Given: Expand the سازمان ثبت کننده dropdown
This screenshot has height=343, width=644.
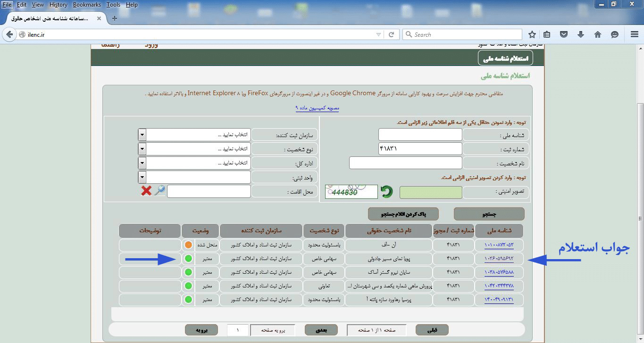Looking at the screenshot, I should click(x=142, y=135).
